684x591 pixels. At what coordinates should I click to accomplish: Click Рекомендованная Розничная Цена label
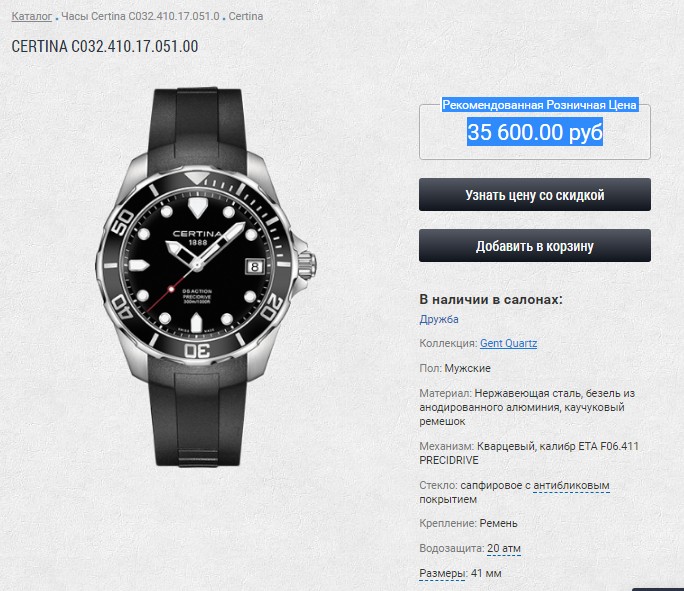[540, 105]
